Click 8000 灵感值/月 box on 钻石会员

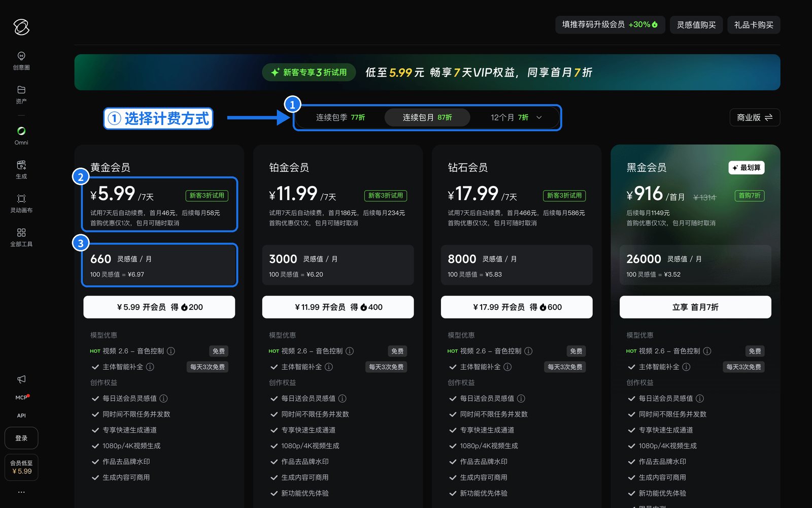517,265
